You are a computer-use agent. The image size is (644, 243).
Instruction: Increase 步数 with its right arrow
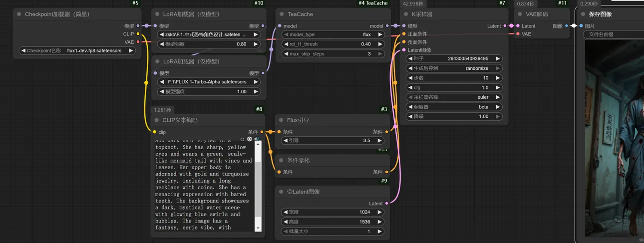(x=498, y=78)
